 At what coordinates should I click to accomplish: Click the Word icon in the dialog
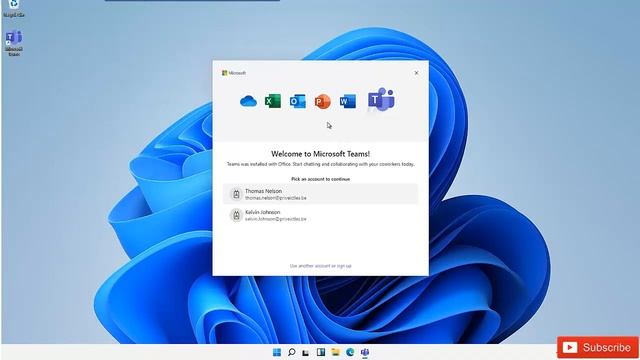[348, 101]
